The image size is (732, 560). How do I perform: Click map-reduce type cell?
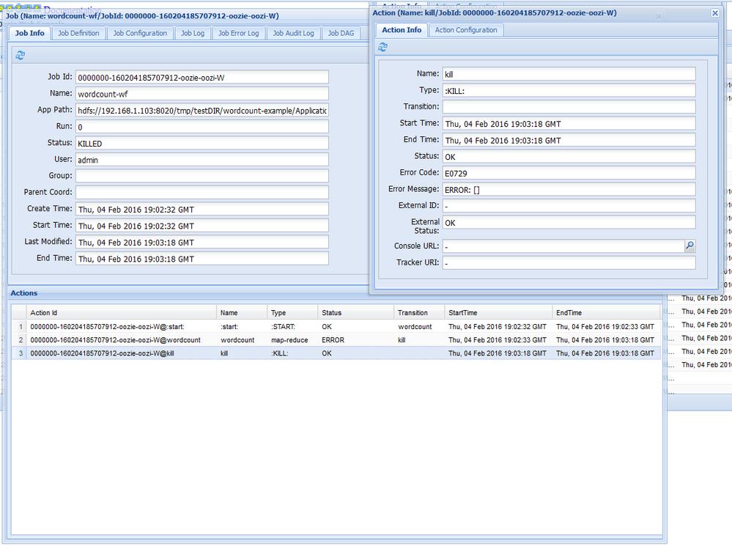pos(289,340)
